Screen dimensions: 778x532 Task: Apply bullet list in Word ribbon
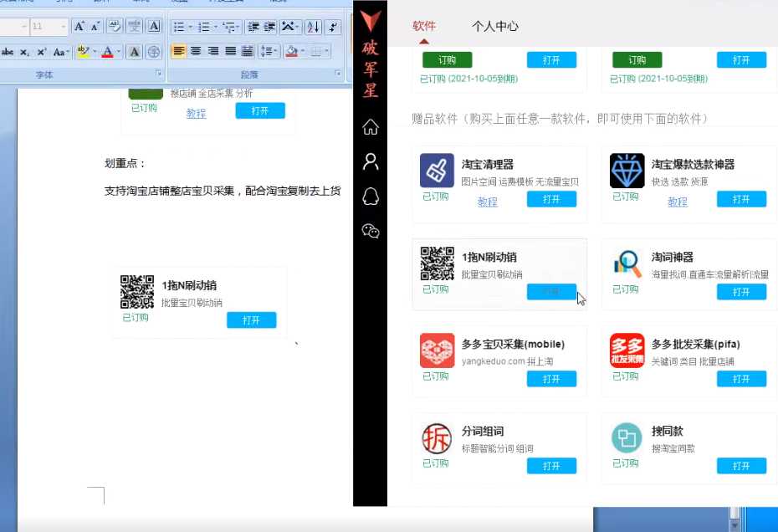point(179,27)
